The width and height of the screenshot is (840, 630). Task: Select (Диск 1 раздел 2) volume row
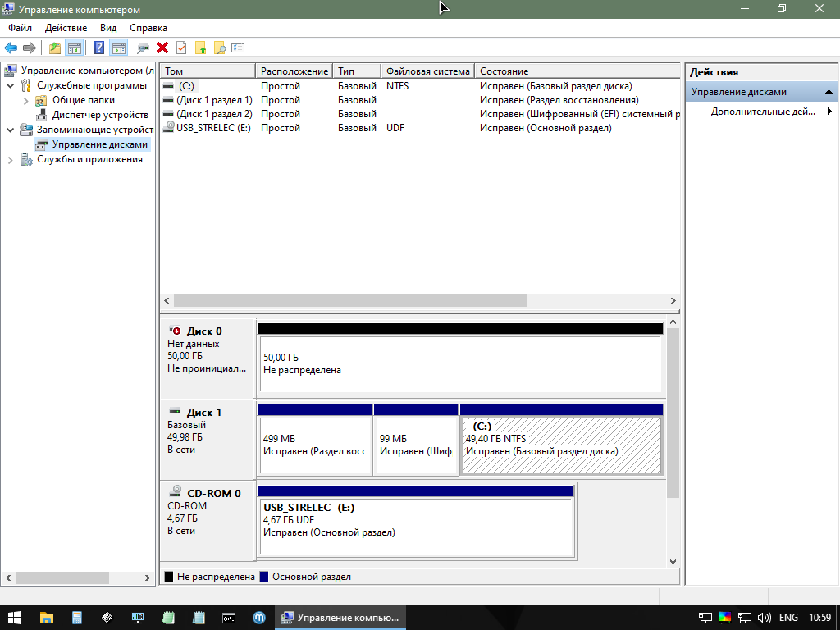(420, 114)
